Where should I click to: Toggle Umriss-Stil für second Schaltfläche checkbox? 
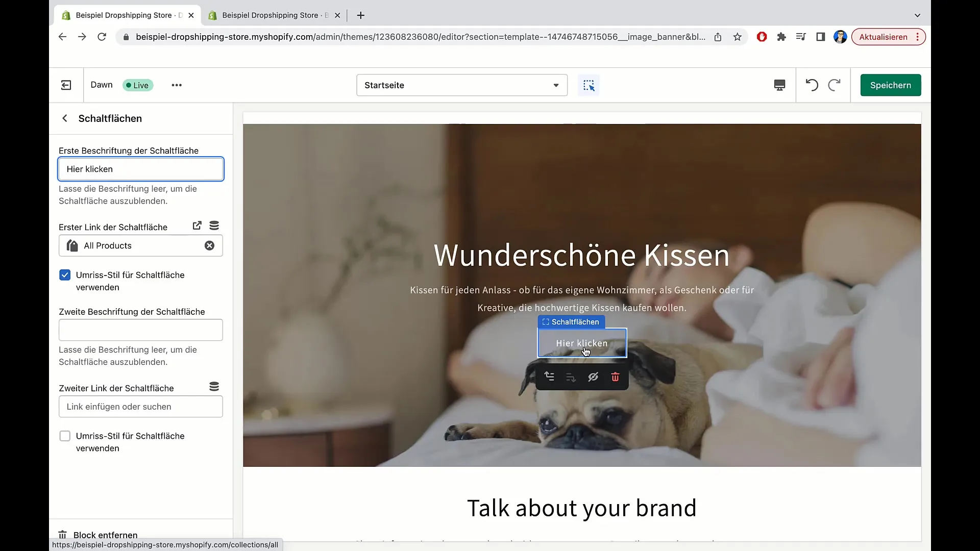click(x=65, y=436)
